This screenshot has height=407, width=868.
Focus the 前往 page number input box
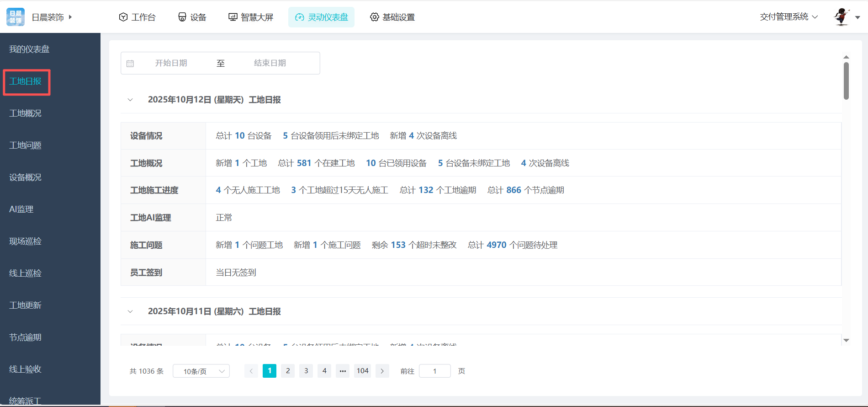(434, 371)
